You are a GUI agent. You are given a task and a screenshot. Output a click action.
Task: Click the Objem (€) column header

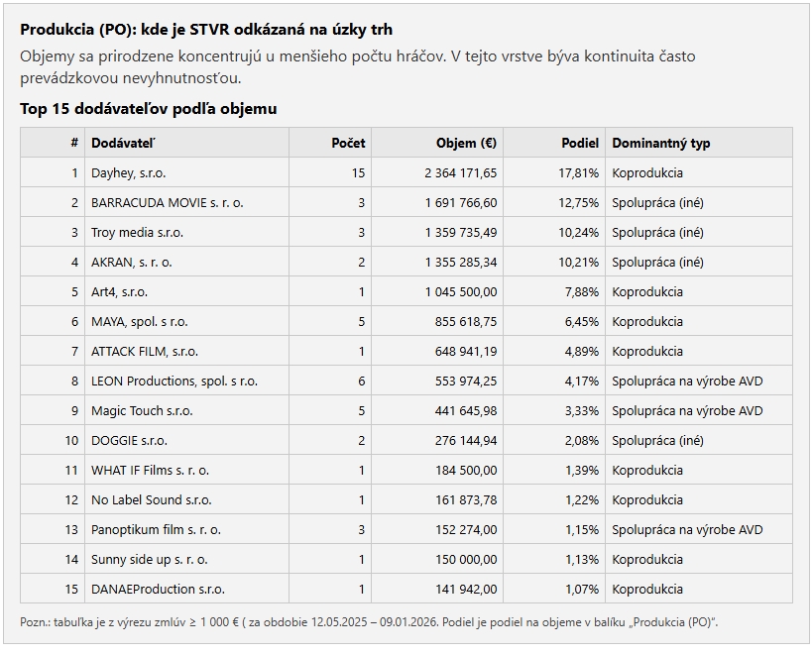(x=466, y=143)
